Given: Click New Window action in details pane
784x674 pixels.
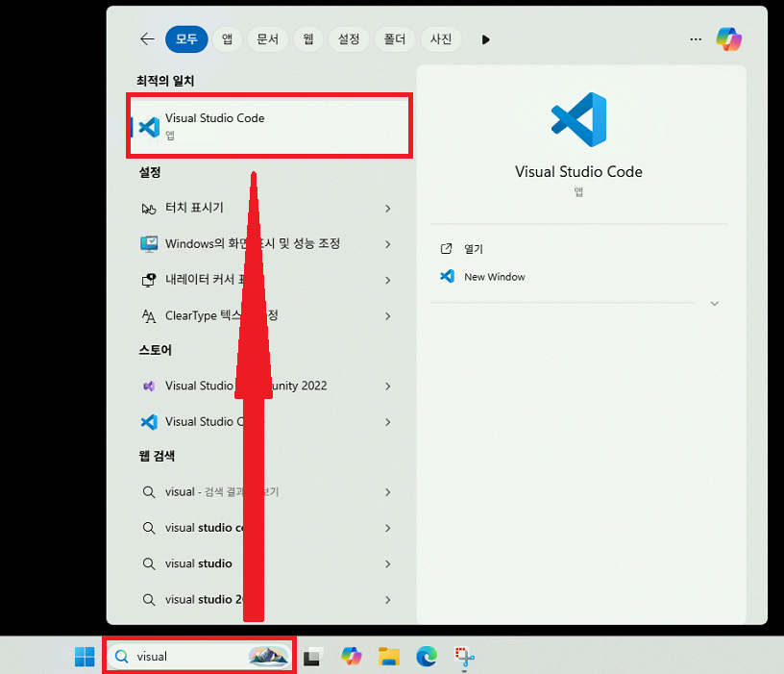Looking at the screenshot, I should coord(482,277).
